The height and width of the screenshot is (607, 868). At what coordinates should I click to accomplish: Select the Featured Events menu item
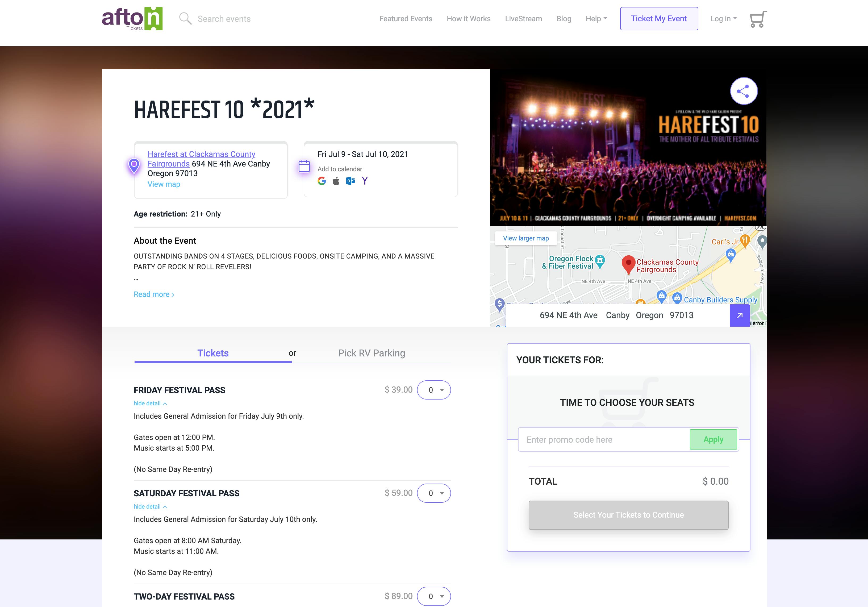click(406, 18)
